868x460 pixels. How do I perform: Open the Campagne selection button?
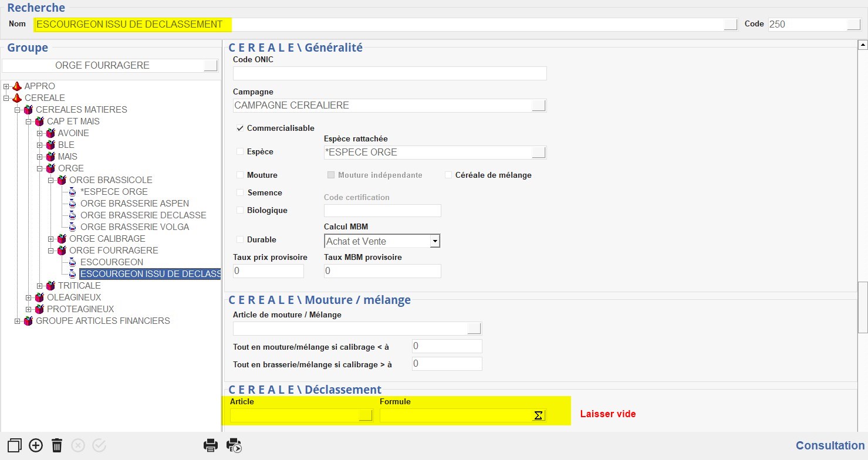538,106
